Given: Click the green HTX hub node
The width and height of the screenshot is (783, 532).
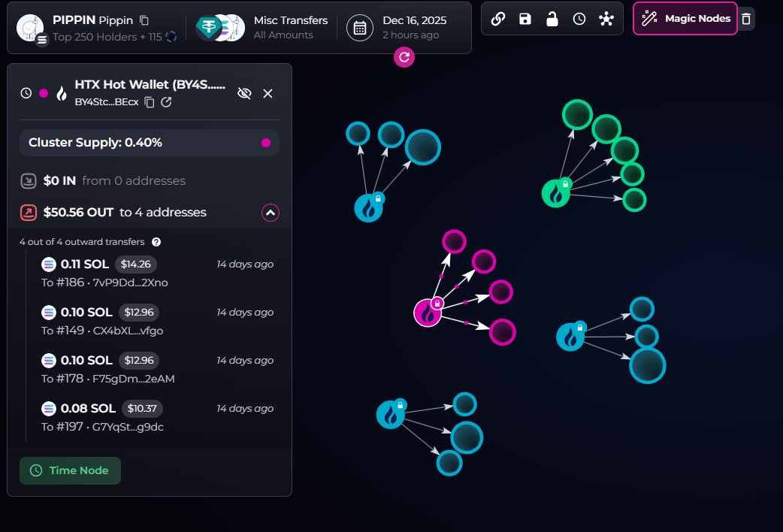Looking at the screenshot, I should pyautogui.click(x=555, y=194).
